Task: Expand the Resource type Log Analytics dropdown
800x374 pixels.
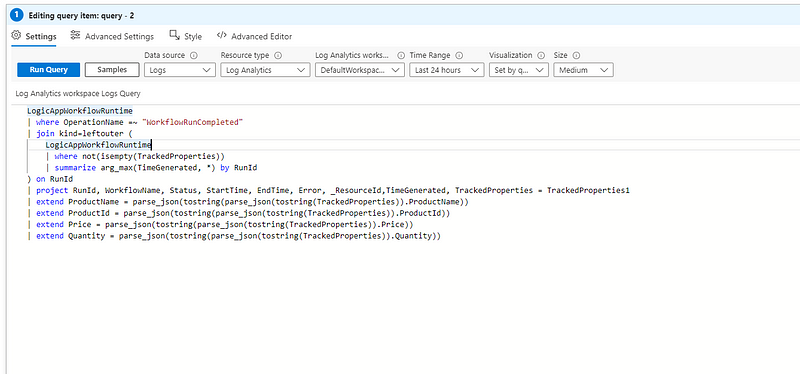Action: [x=265, y=70]
